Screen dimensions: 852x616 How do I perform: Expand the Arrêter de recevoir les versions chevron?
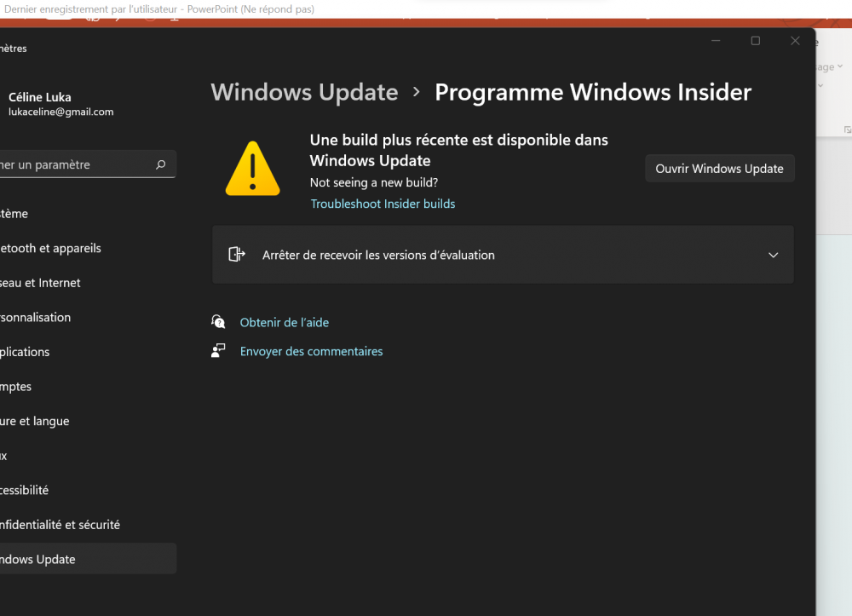(x=773, y=255)
